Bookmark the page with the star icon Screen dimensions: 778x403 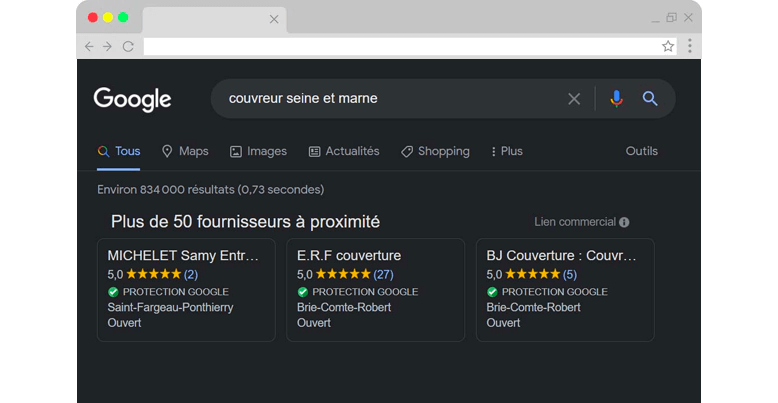point(668,47)
